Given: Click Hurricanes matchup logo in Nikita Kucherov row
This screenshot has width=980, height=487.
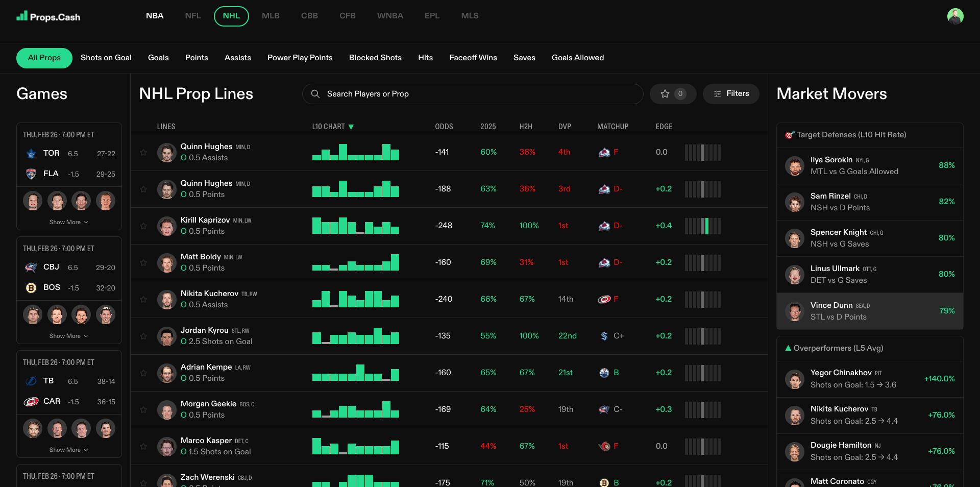Looking at the screenshot, I should point(604,299).
